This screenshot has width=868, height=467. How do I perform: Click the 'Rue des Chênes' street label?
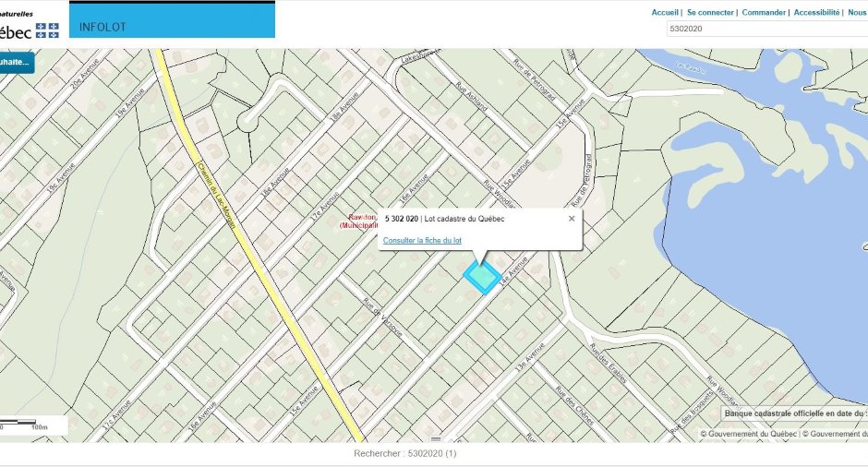[574, 406]
